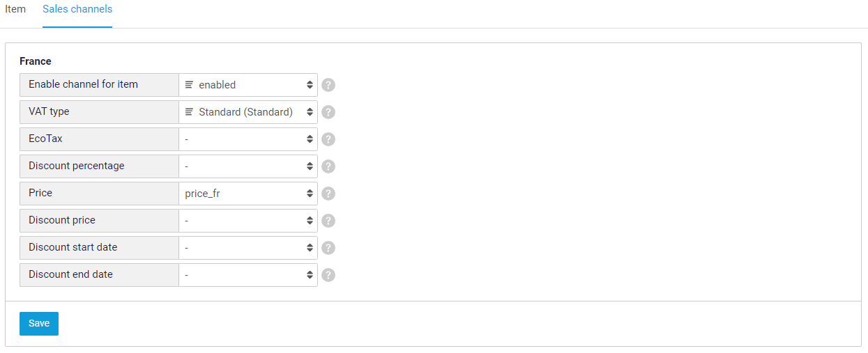Open the EcoTax help tooltip icon
The height and width of the screenshot is (353, 868).
pos(328,139)
